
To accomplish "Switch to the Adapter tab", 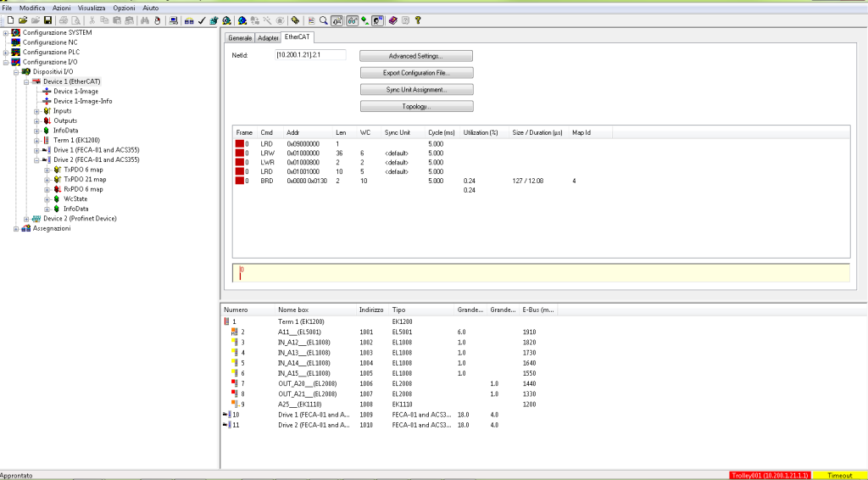I will [268, 37].
